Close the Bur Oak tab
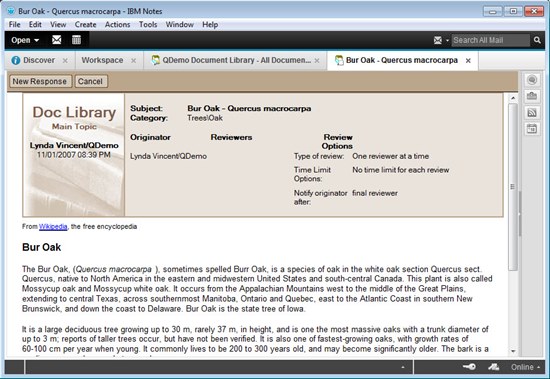The image size is (550, 379). pyautogui.click(x=468, y=61)
